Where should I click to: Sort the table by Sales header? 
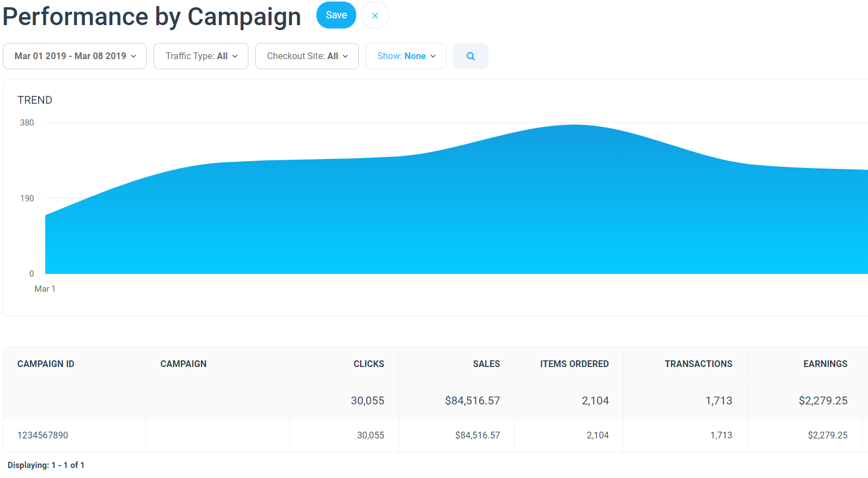coord(486,364)
